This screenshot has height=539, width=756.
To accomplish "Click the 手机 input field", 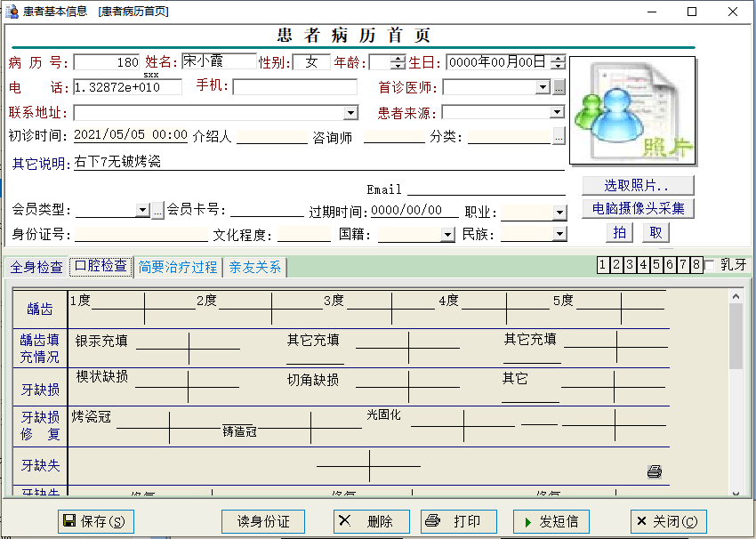I will (x=295, y=87).
